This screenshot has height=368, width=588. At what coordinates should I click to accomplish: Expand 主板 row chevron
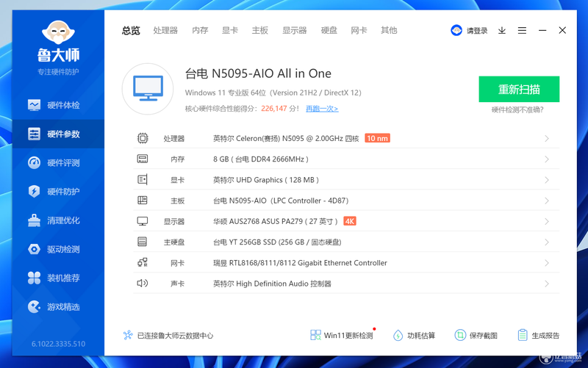[547, 201]
